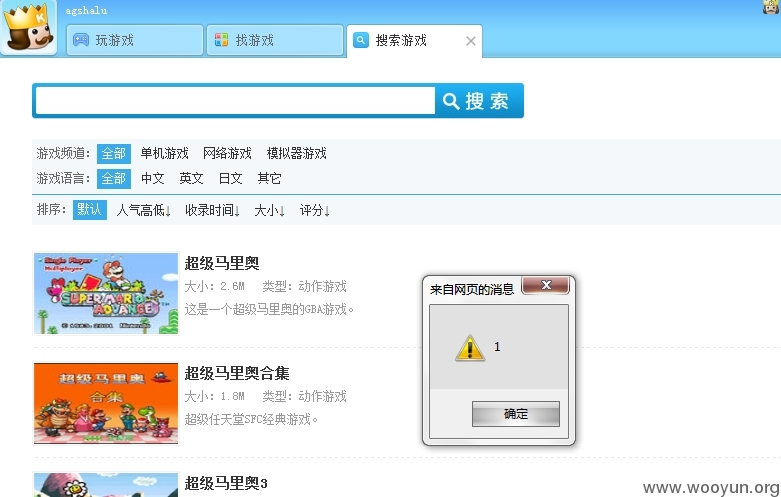
Task: Switch to the 玩游戏 tab
Action: click(134, 40)
